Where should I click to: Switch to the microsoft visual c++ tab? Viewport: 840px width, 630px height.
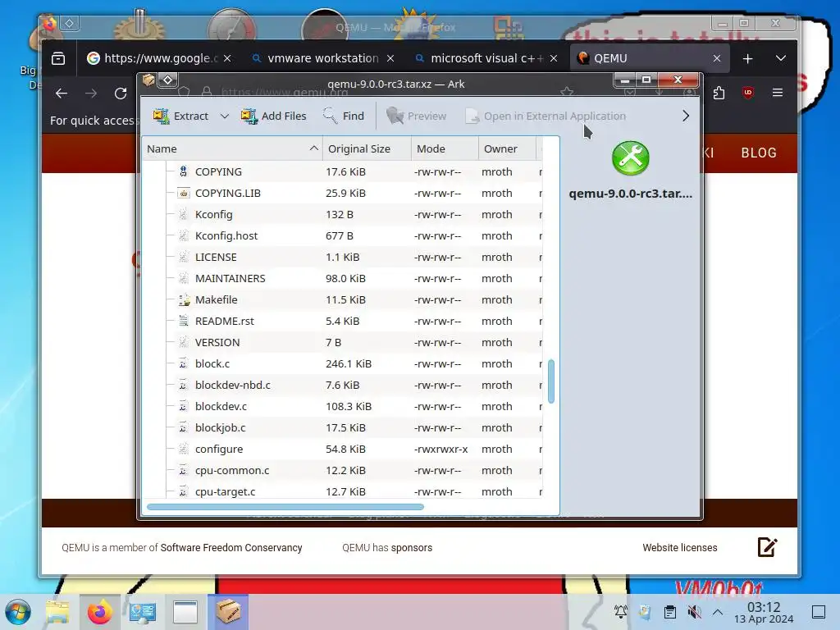(x=486, y=58)
